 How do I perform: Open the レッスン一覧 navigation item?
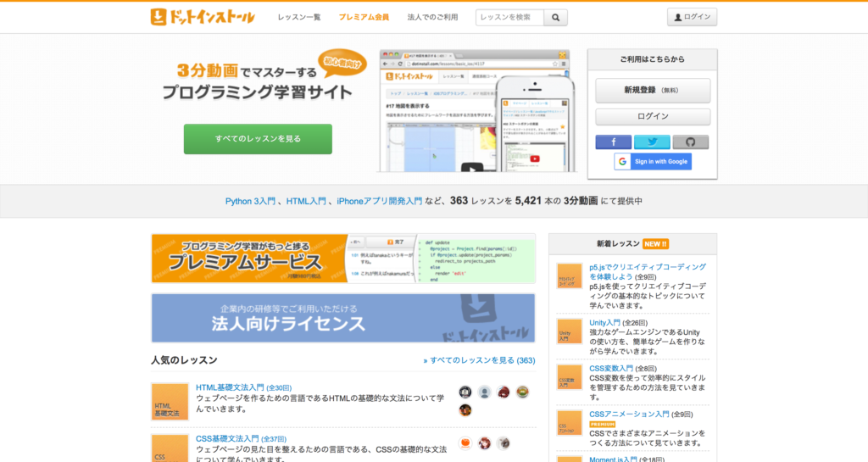[299, 17]
